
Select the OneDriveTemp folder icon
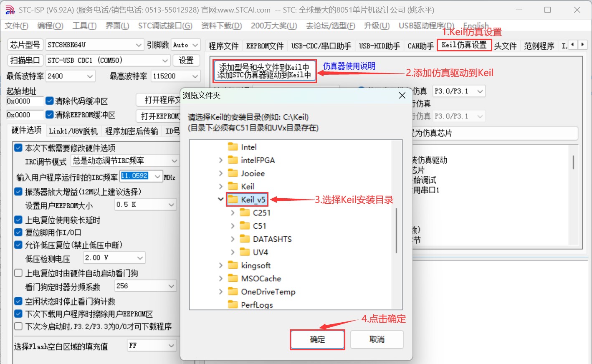pyautogui.click(x=233, y=291)
